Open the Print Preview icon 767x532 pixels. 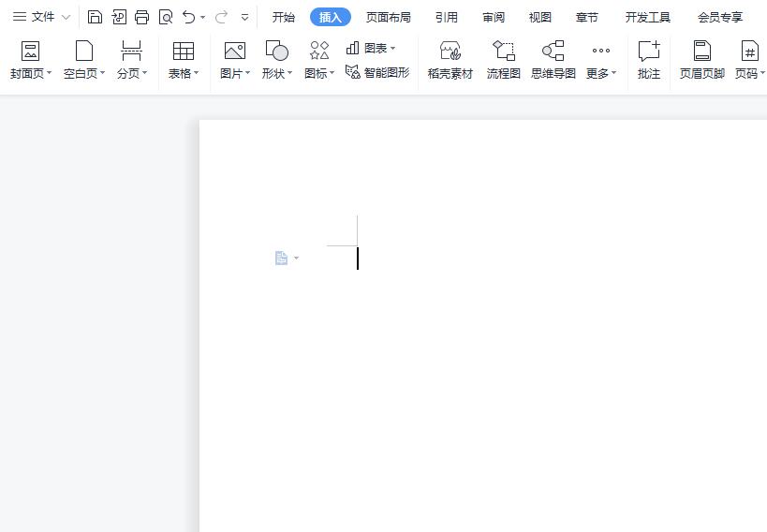click(166, 18)
